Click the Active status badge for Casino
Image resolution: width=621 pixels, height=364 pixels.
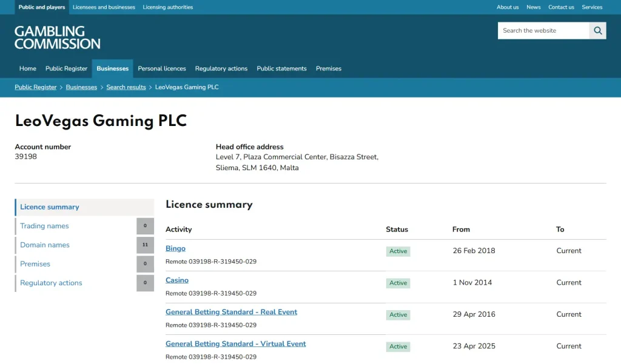[398, 283]
